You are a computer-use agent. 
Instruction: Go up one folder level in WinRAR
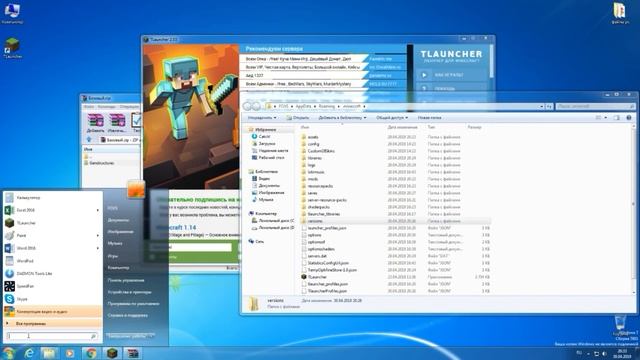tap(89, 140)
